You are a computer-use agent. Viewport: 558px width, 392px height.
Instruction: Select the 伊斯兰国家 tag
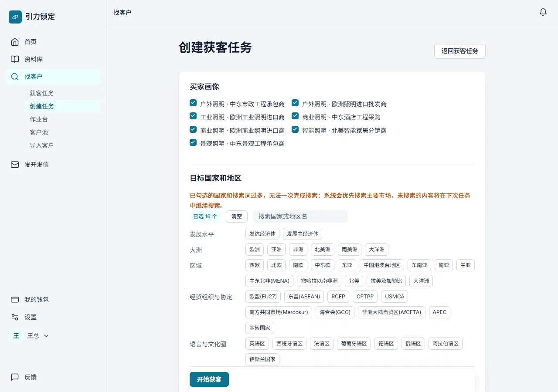tap(262, 359)
